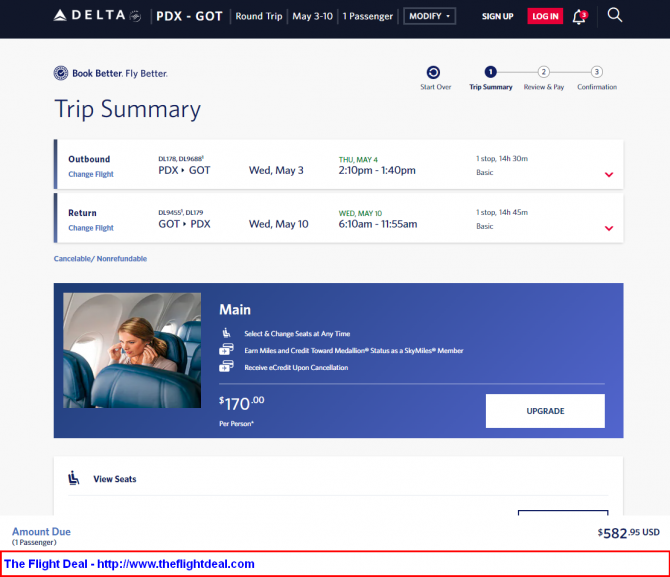The height and width of the screenshot is (577, 670).
Task: Open the notifications bell icon
Action: pyautogui.click(x=580, y=17)
